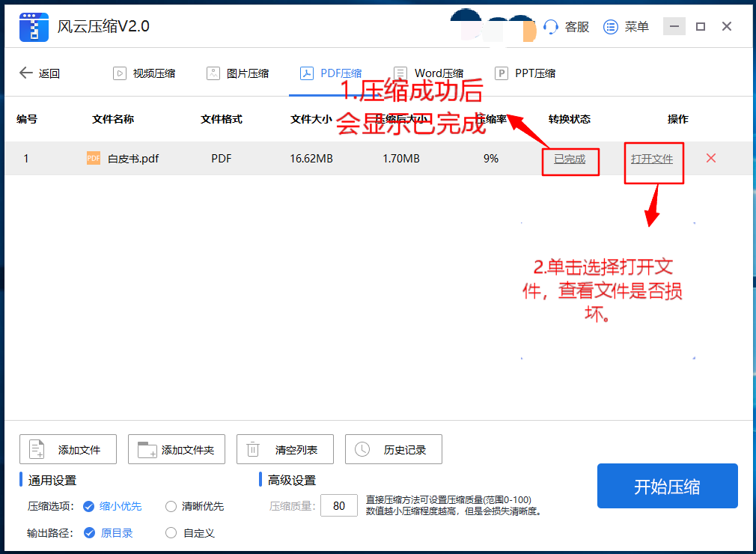Click the 转换状态 column header
Viewport: 756px width, 554px height.
(570, 119)
